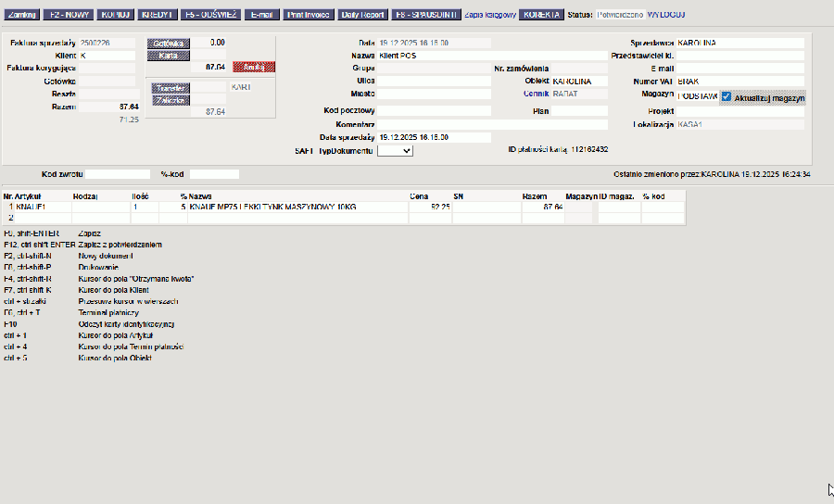Open the KREDYT action
This screenshot has height=504, width=834.
pyautogui.click(x=157, y=15)
